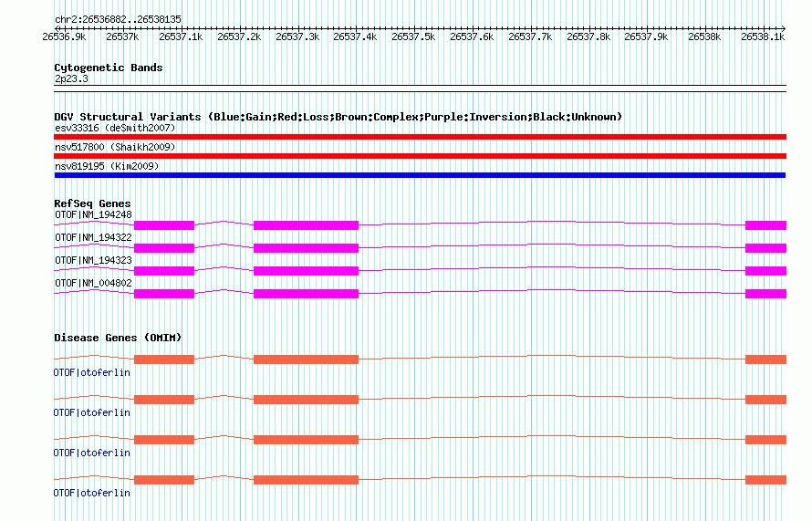This screenshot has height=521, width=812.
Task: Open the bottommost OTOF|otoferlin OMIM link
Action: pos(91,493)
